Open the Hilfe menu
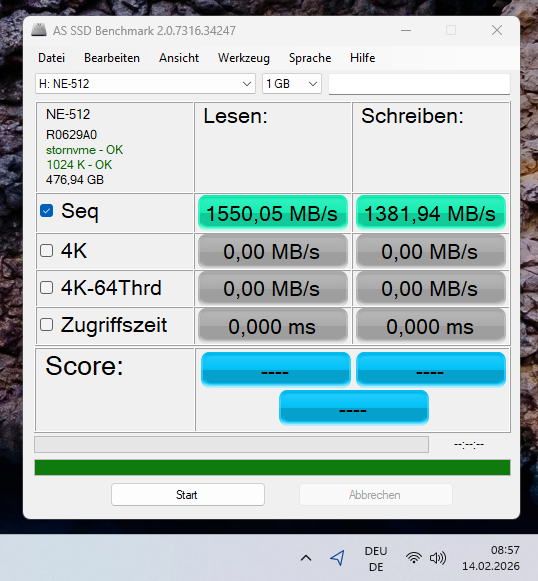 [363, 58]
